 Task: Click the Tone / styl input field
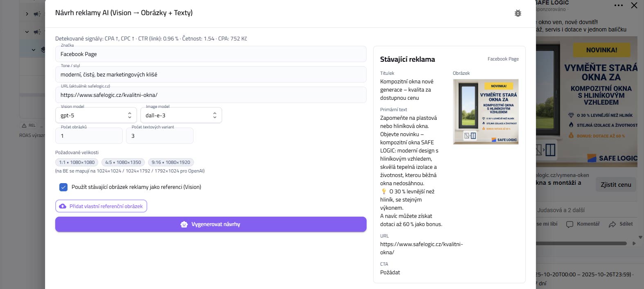(211, 75)
